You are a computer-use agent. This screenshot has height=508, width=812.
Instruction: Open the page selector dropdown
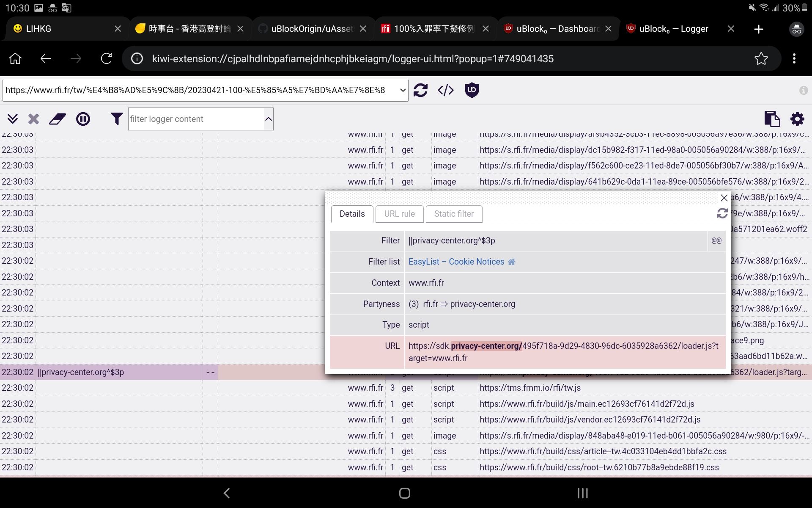[x=402, y=90]
